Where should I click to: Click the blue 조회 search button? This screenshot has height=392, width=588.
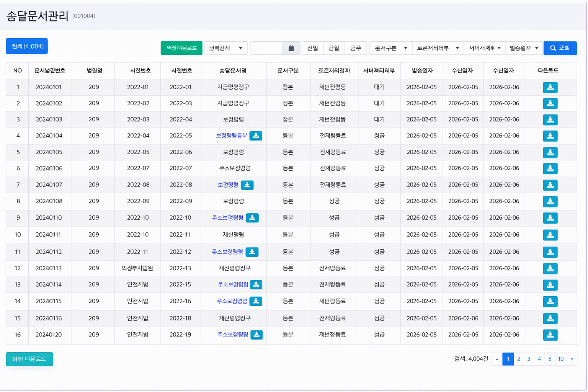560,48
